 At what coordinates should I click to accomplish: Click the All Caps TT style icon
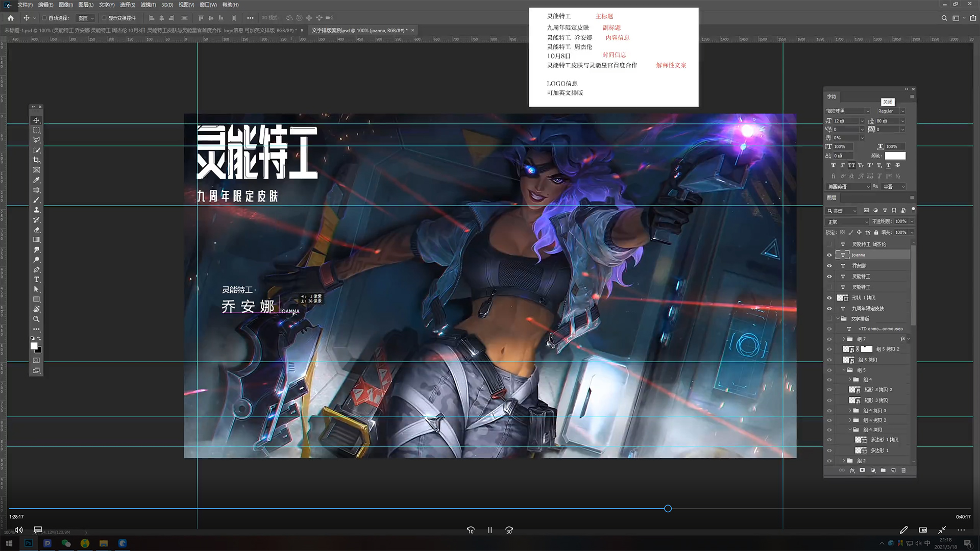pos(851,166)
